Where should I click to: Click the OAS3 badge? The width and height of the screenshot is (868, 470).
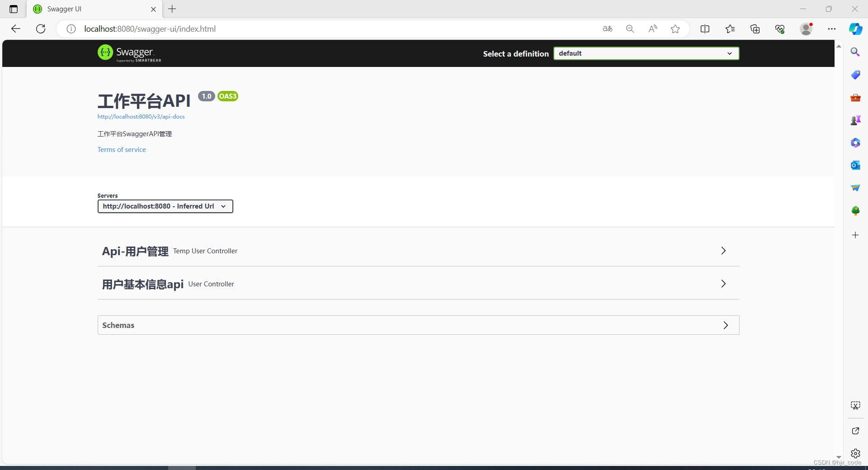(227, 96)
